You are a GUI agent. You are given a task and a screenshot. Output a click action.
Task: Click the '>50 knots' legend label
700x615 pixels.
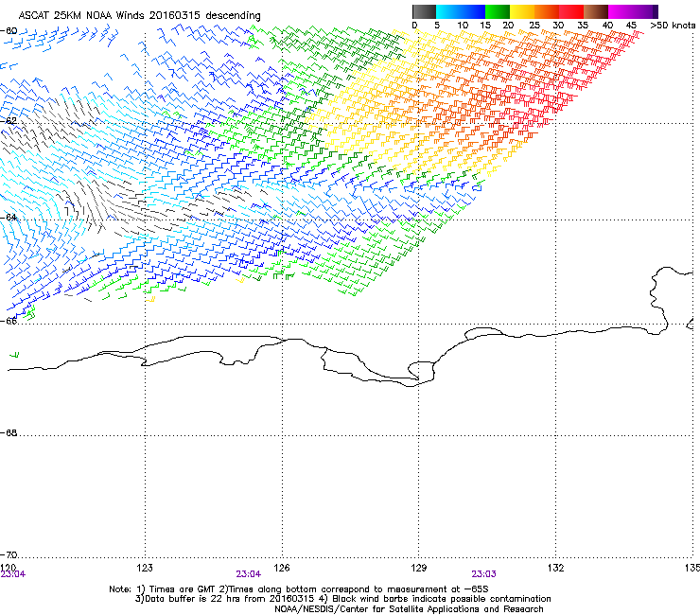673,26
